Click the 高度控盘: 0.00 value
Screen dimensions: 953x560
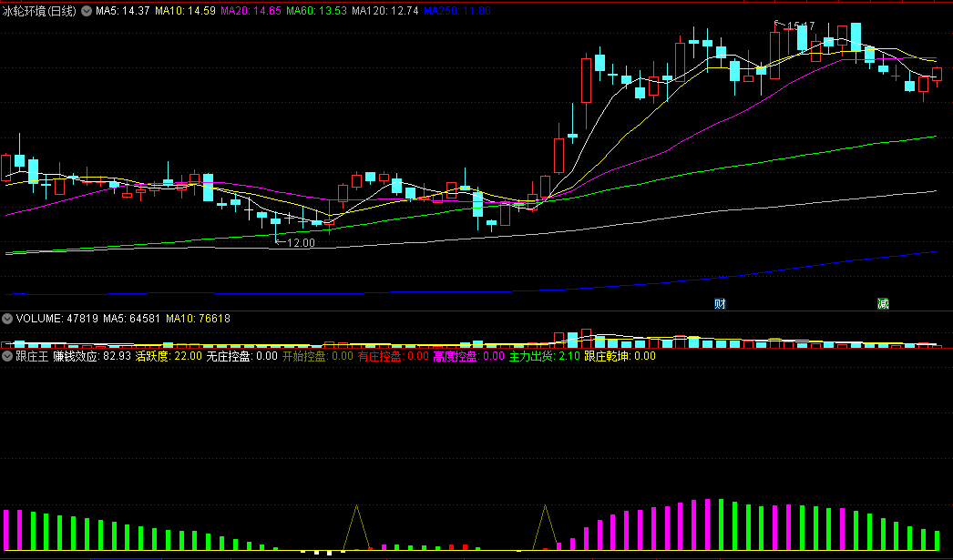pos(468,356)
